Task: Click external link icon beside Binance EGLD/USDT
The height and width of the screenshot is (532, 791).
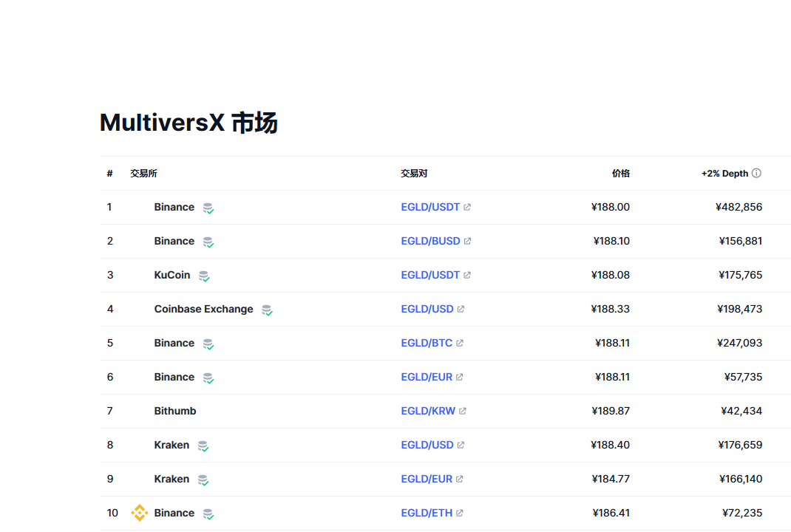Action: tap(467, 207)
